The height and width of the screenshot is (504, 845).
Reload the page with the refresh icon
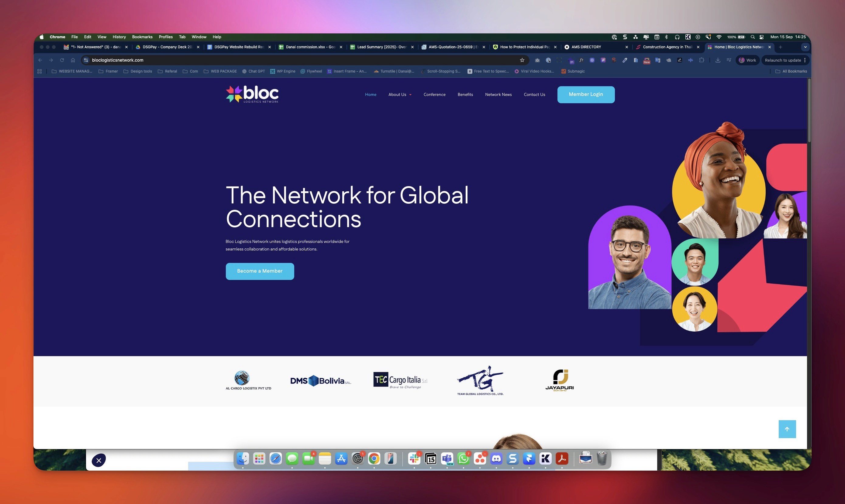click(x=62, y=60)
